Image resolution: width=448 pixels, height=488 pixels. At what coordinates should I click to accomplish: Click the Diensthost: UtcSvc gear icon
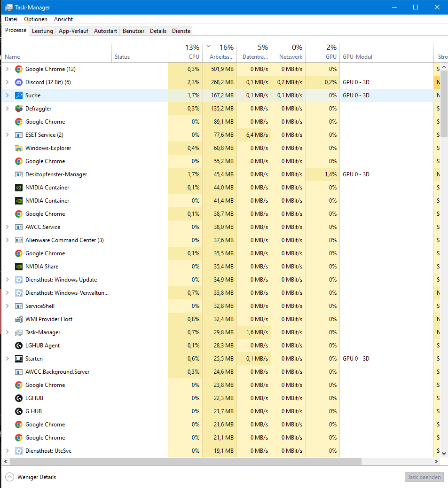(19, 451)
